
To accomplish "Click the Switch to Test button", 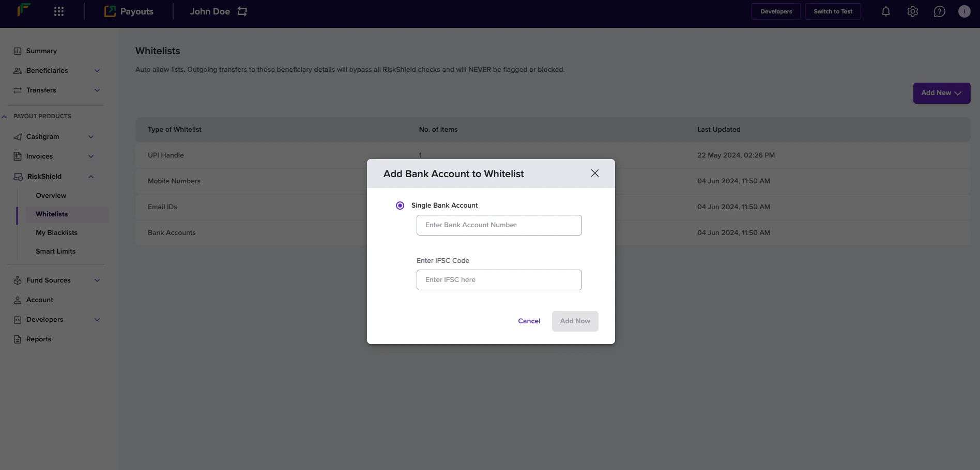I will 833,11.
